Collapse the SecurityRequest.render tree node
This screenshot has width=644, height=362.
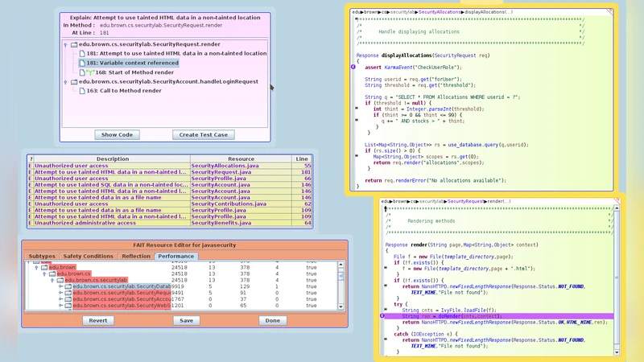[x=66, y=44]
